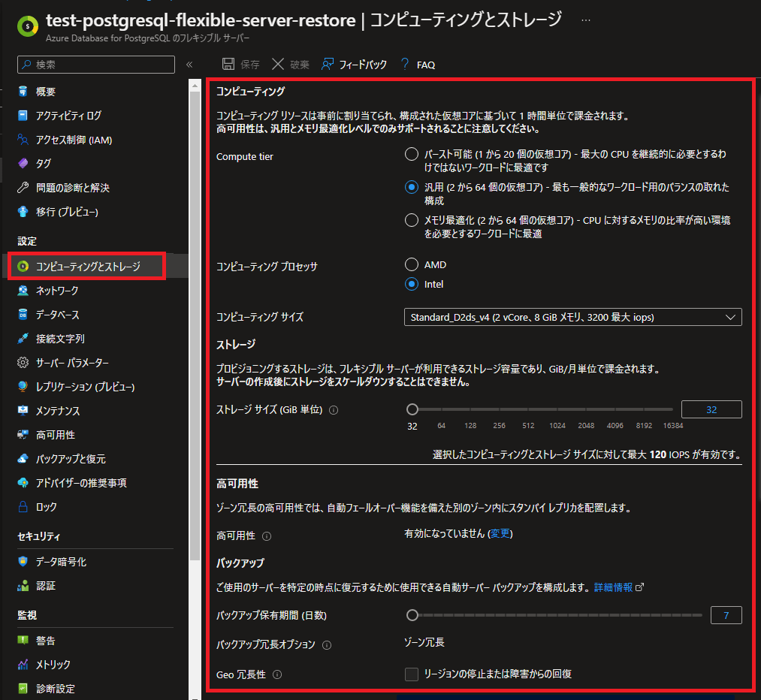Click the sidebar 検索 search field

96,65
